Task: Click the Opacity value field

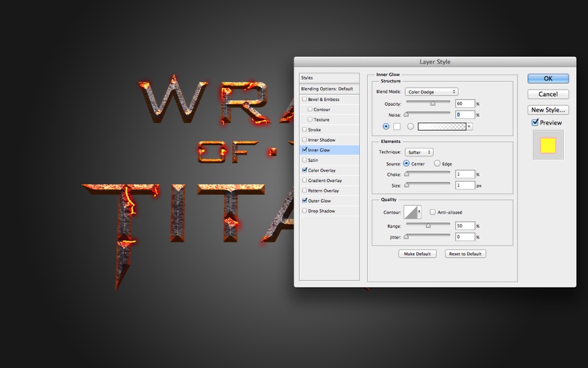Action: click(465, 104)
